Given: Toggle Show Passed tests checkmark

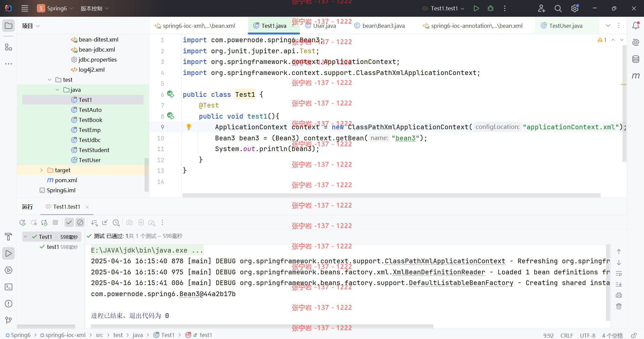Looking at the screenshot, I should pos(69,222).
